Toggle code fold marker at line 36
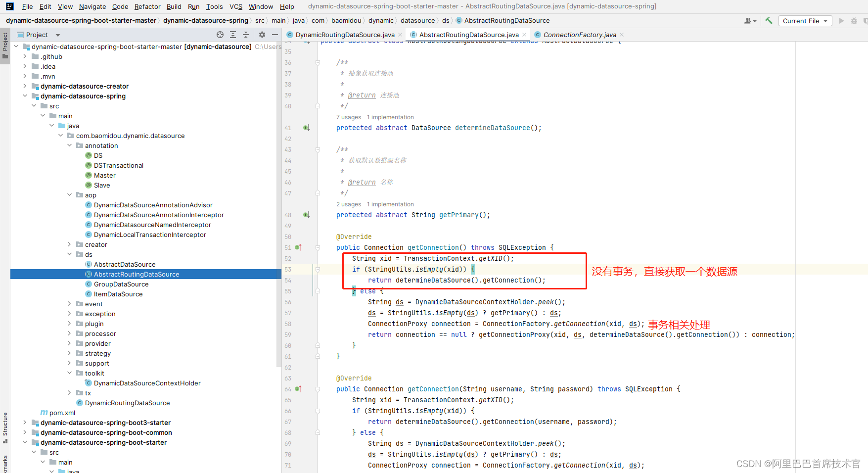Screen dimensions: 868x473 [x=318, y=63]
